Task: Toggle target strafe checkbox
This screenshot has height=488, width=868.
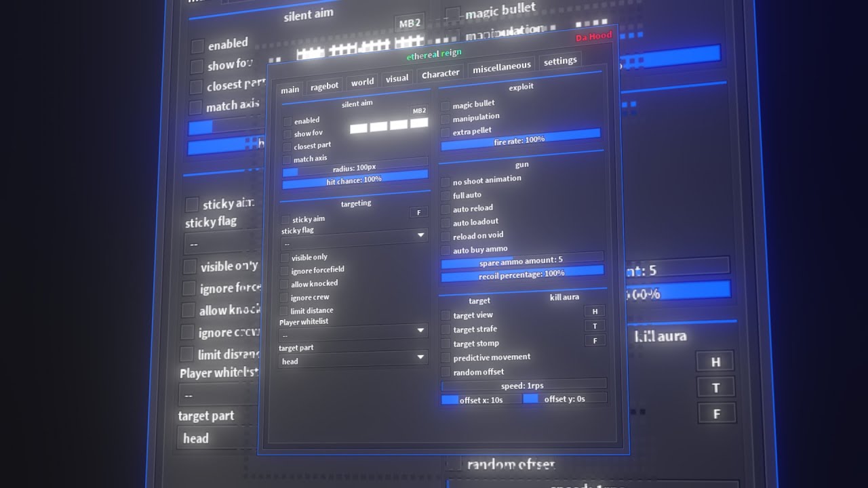Action: pyautogui.click(x=446, y=329)
